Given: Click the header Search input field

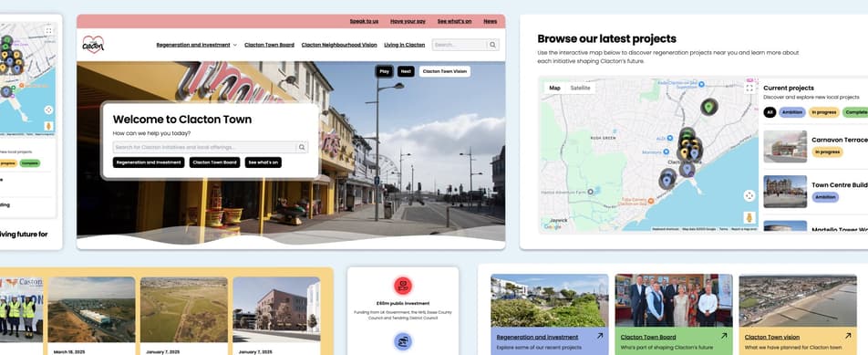Looking at the screenshot, I should (460, 45).
